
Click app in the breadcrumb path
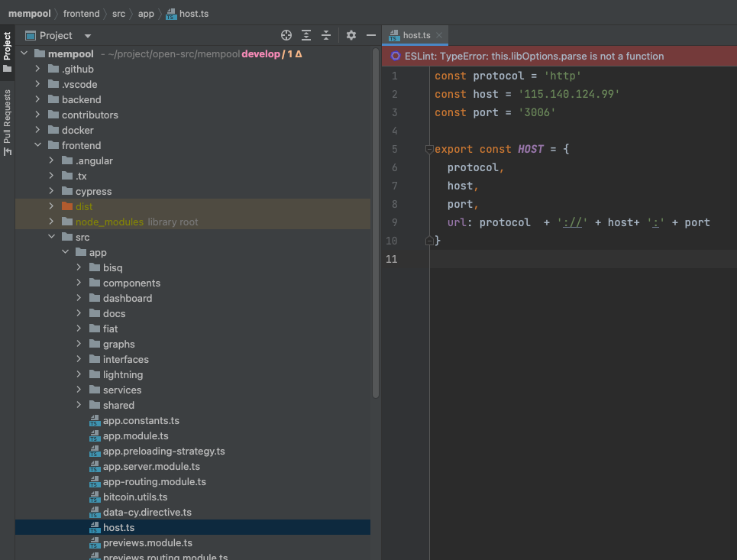click(146, 14)
